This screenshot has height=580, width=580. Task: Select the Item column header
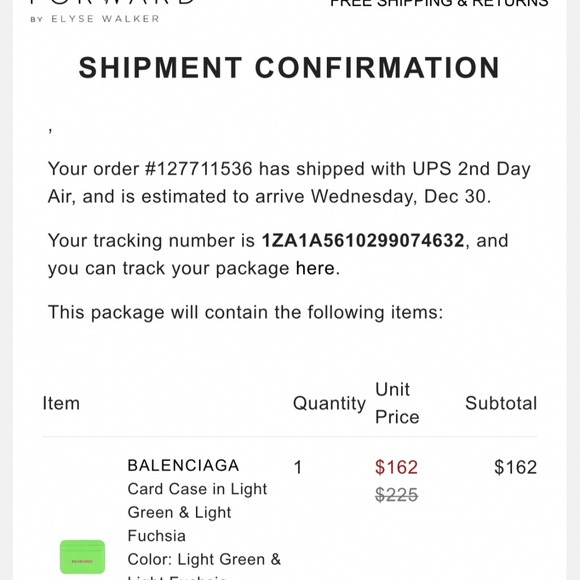(61, 403)
